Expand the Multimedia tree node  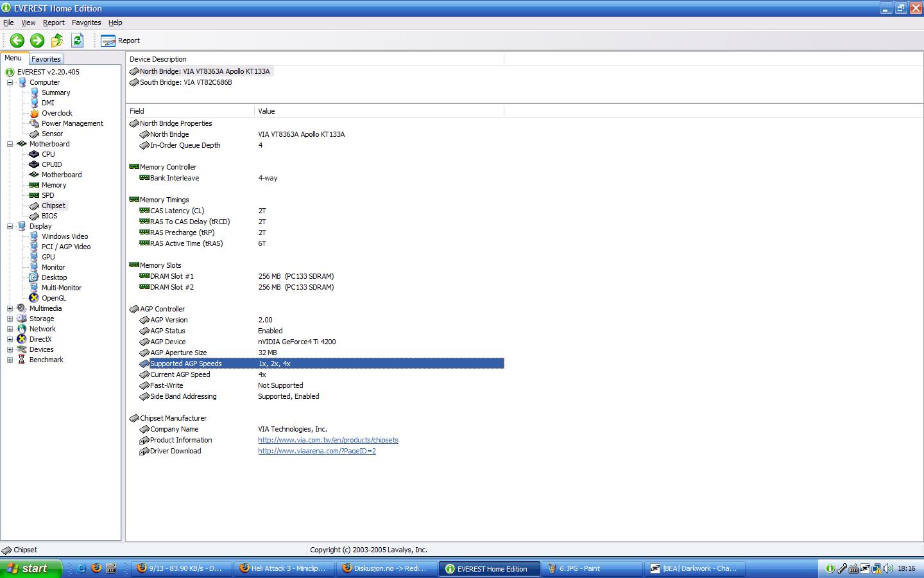click(x=10, y=308)
